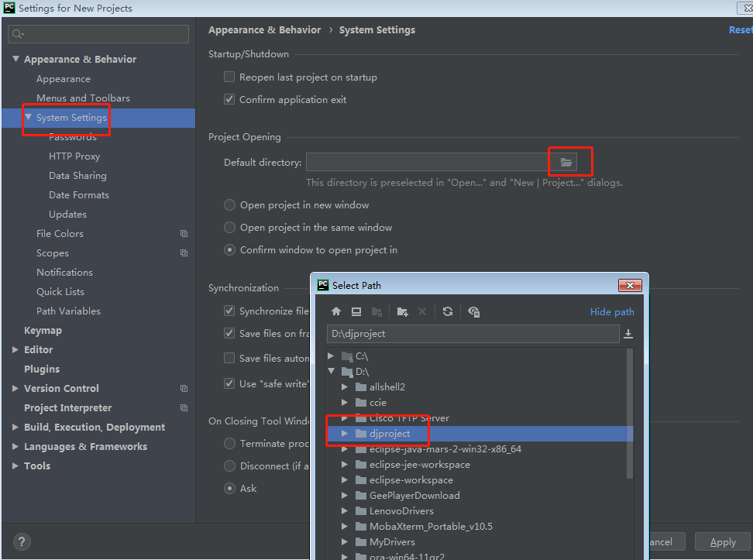Image resolution: width=753 pixels, height=560 pixels.
Task: Click the Home directory icon in Select Path
Action: [x=336, y=311]
